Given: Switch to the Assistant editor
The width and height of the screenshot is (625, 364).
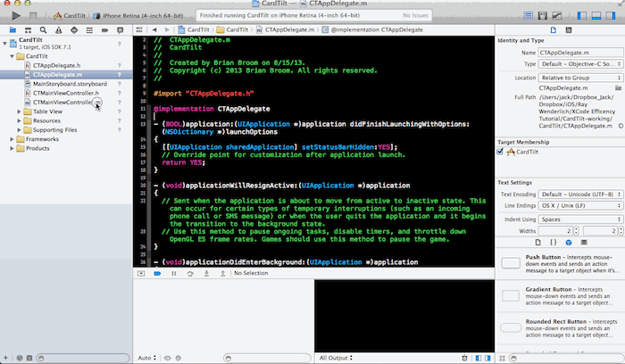Looking at the screenshot, I should pos(543,15).
